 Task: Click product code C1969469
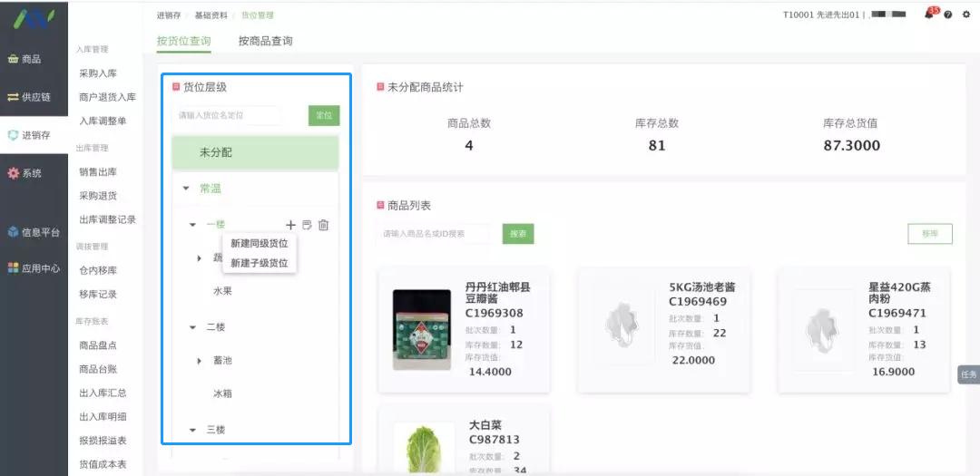click(x=698, y=302)
